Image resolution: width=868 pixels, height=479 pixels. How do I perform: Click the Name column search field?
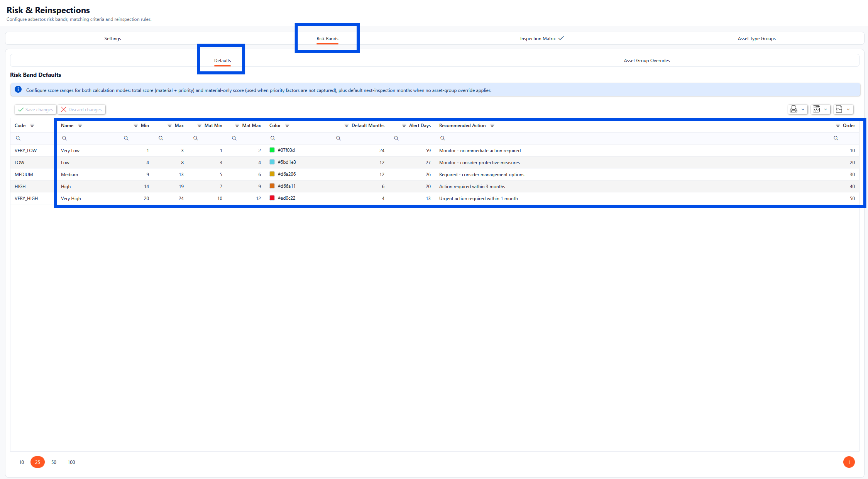tap(91, 138)
